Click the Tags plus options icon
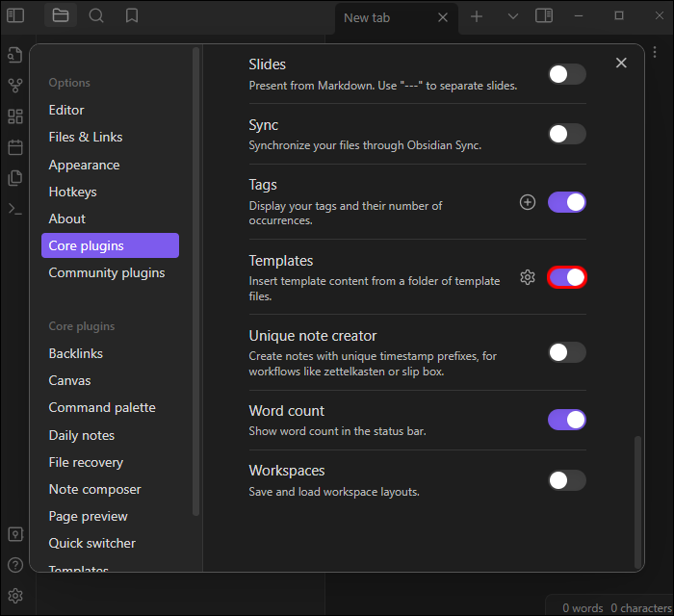674x616 pixels. pyautogui.click(x=527, y=202)
